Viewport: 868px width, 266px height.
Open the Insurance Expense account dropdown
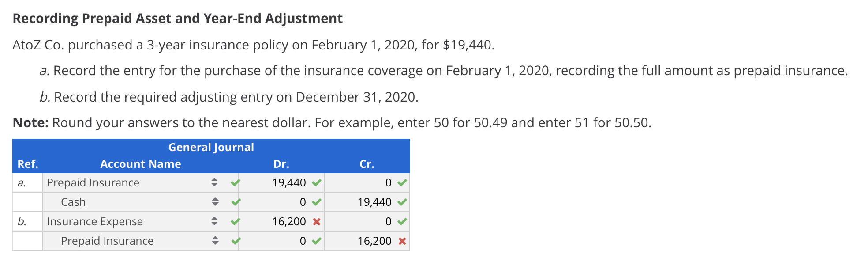coord(215,221)
